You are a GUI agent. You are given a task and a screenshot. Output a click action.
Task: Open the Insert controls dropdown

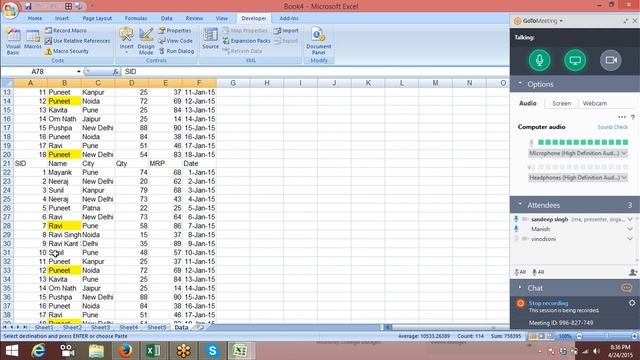(127, 40)
